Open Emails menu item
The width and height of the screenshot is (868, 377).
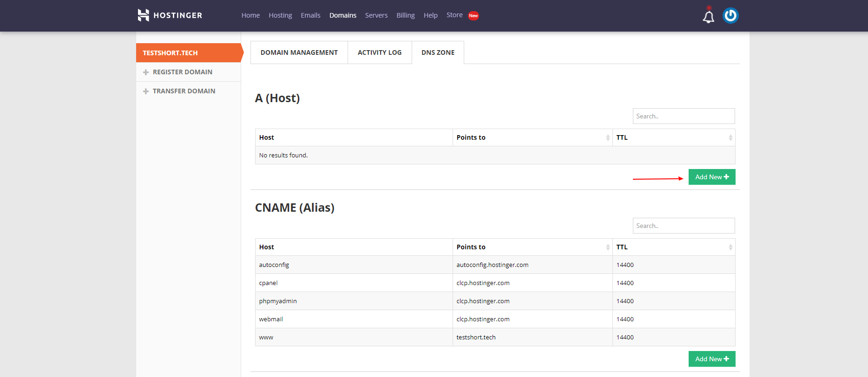tap(310, 15)
